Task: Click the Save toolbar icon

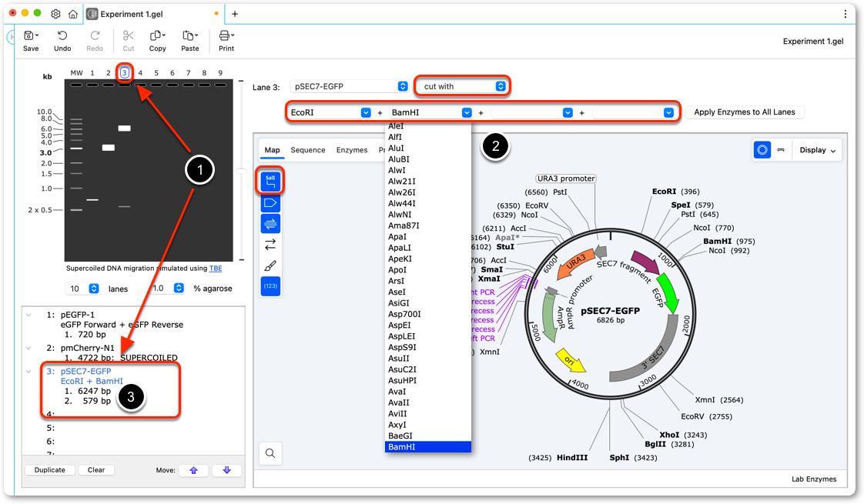Action: [x=31, y=36]
